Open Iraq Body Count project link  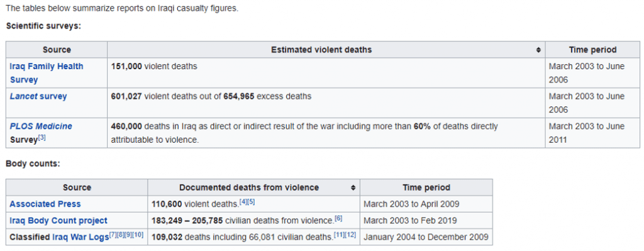(x=58, y=221)
